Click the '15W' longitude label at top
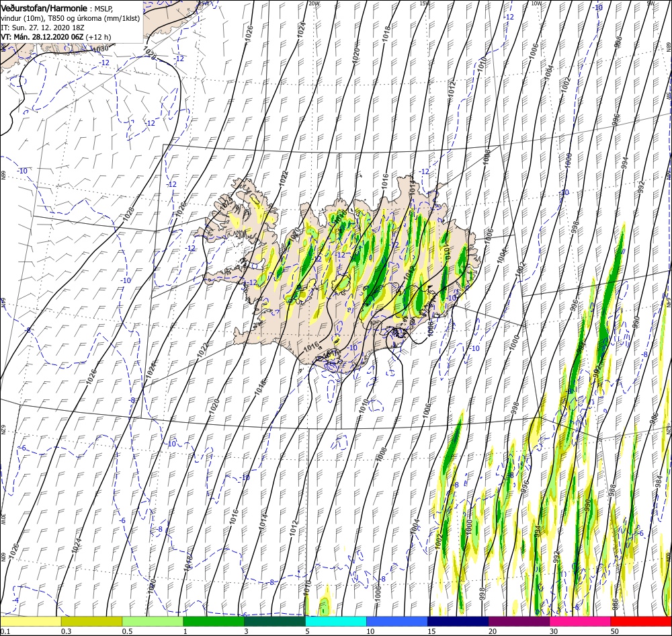The image size is (672, 636). click(x=425, y=3)
